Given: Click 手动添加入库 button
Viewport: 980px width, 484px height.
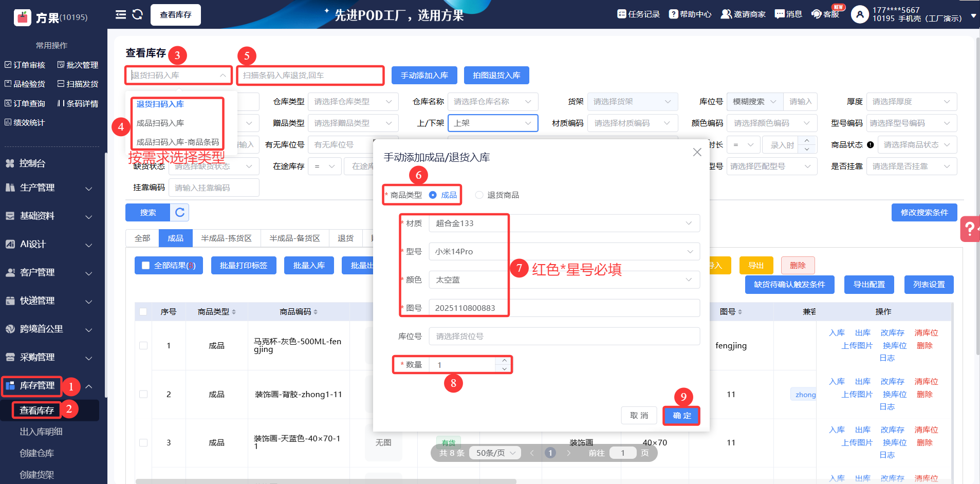Looking at the screenshot, I should (x=424, y=75).
